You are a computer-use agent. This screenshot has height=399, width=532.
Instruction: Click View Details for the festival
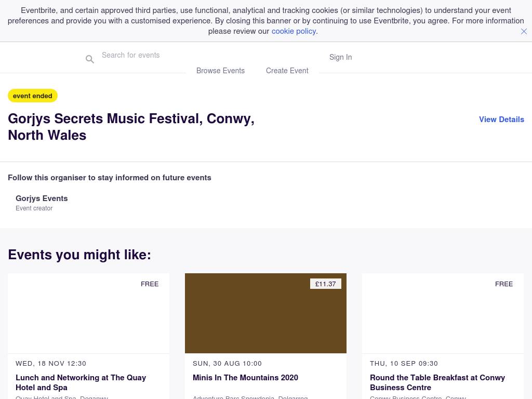pyautogui.click(x=501, y=119)
